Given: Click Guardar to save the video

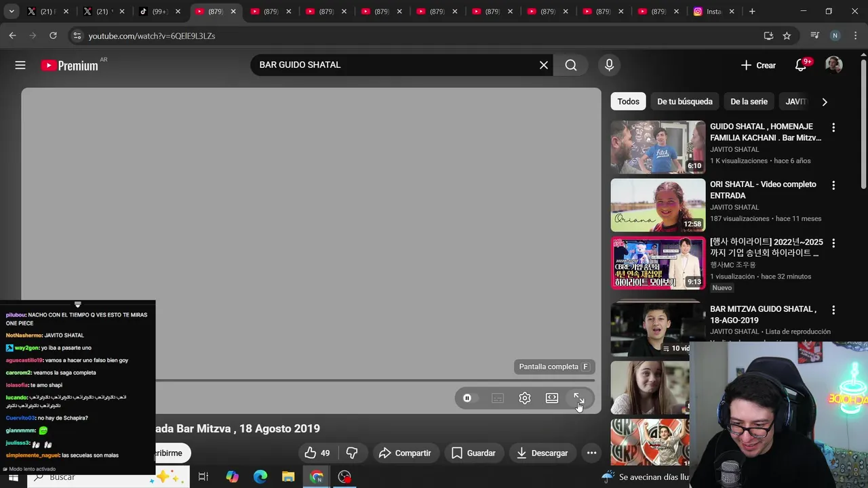Looking at the screenshot, I should tap(473, 453).
